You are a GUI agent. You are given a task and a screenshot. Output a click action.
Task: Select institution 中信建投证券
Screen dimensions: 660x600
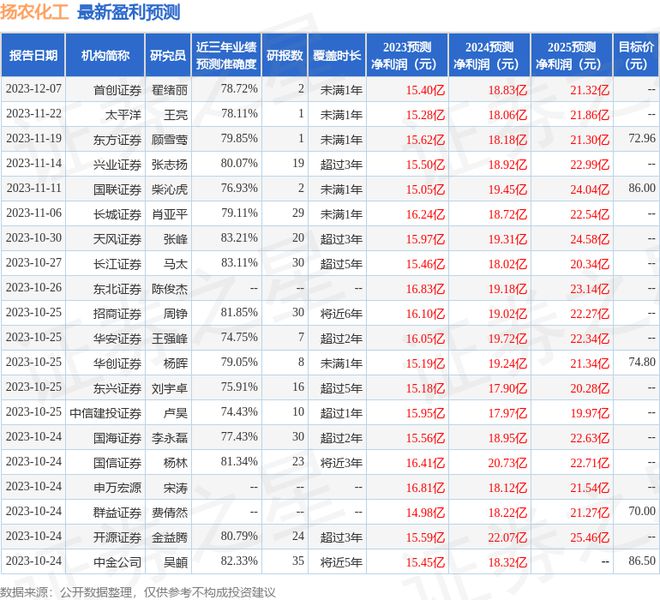click(x=105, y=413)
